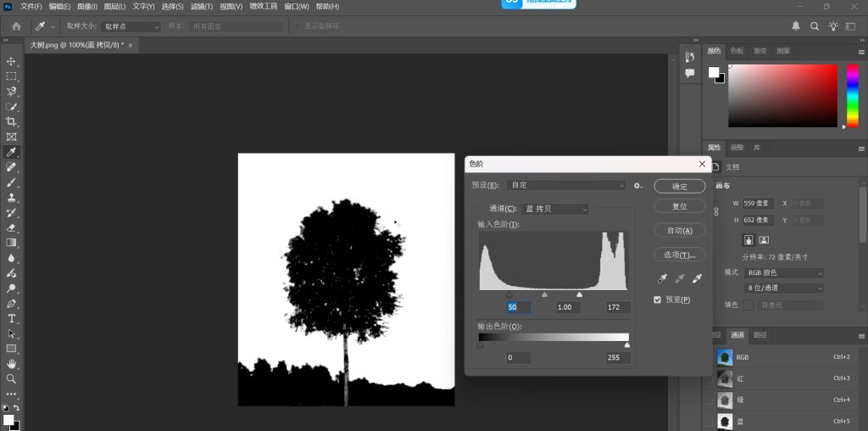This screenshot has width=868, height=431.
Task: Toggle visibility of the RGB channel
Action: pos(710,357)
